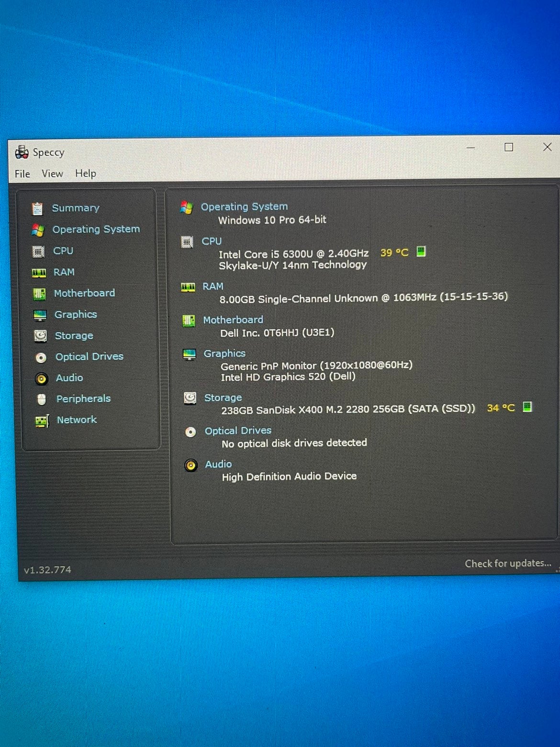Select Storage label in the sidebar
Image resolution: width=560 pixels, height=747 pixels.
click(x=74, y=336)
